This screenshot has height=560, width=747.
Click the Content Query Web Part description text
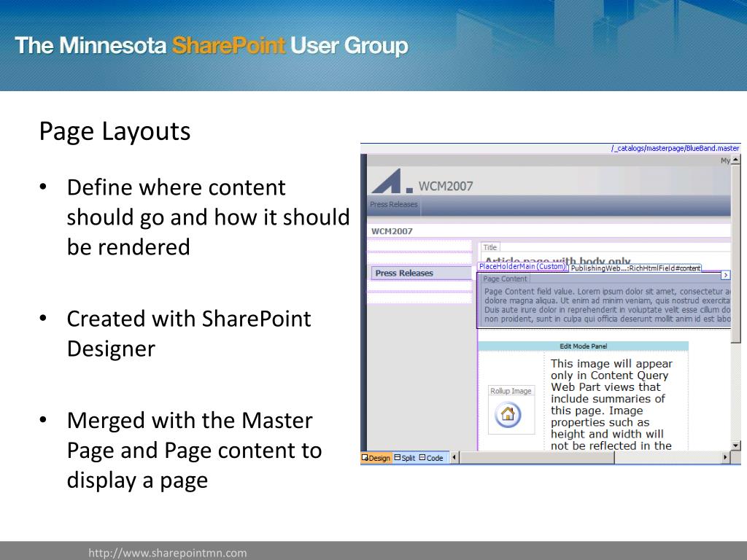pos(611,404)
